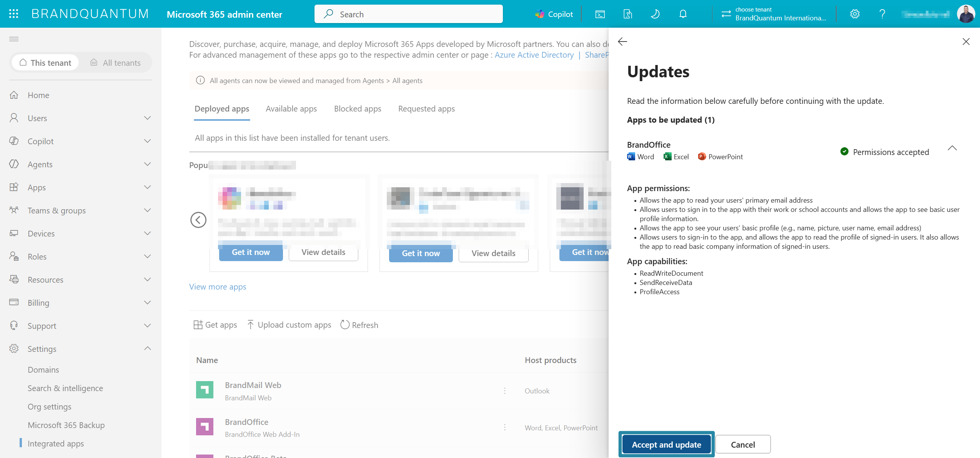Viewport: 980px width, 458px height.
Task: Sort by the Name column header
Action: tap(207, 360)
